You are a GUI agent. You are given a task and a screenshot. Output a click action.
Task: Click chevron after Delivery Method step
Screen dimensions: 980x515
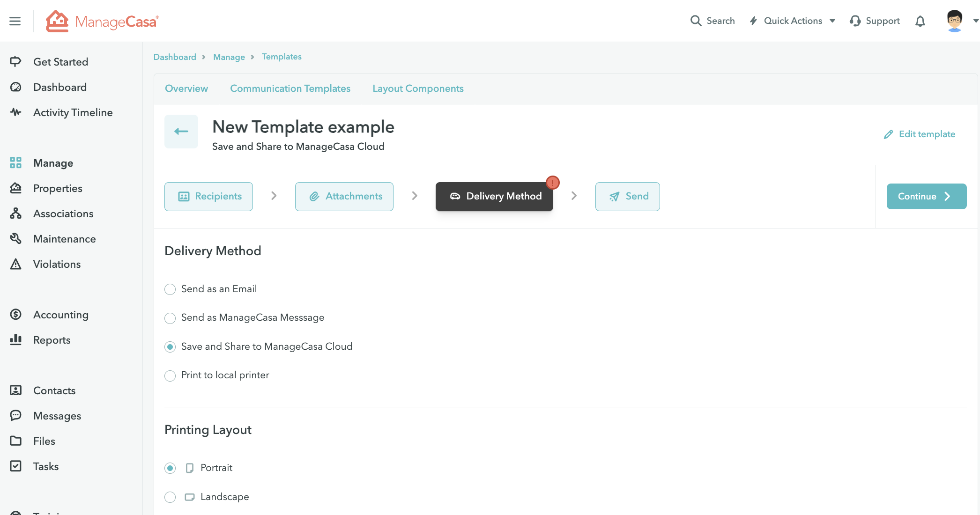pos(574,196)
